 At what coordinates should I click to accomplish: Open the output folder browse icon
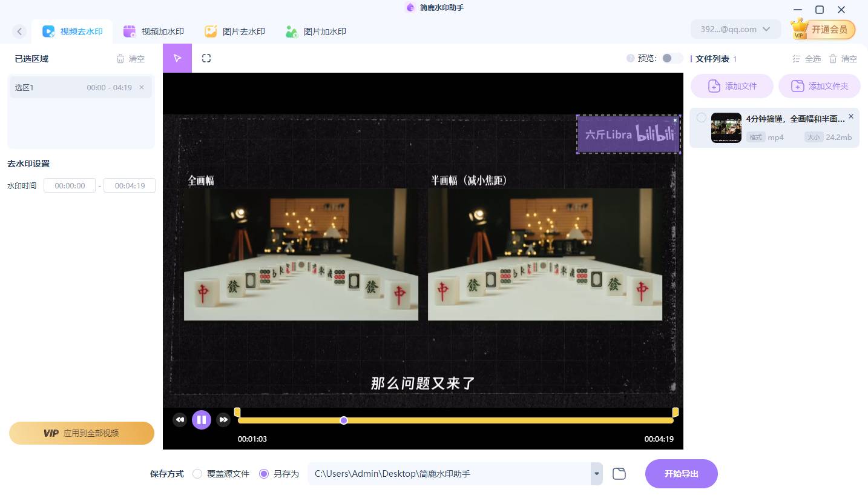tap(619, 474)
